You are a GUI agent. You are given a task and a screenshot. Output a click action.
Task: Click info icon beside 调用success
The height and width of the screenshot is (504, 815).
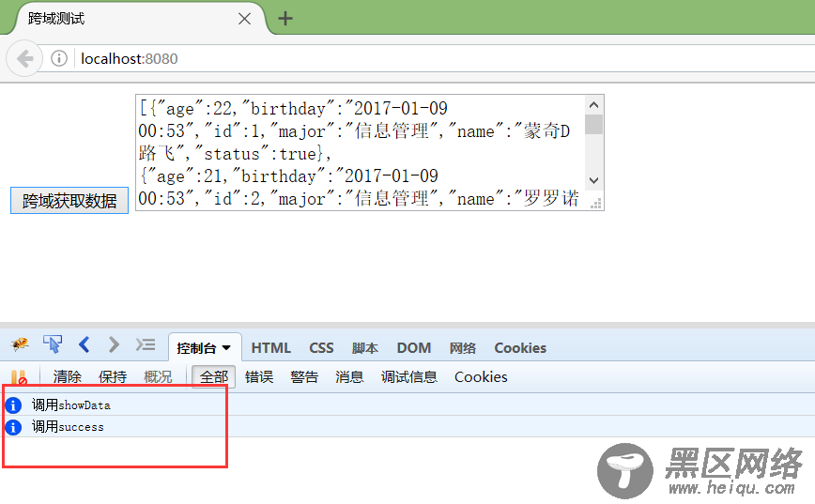click(13, 427)
